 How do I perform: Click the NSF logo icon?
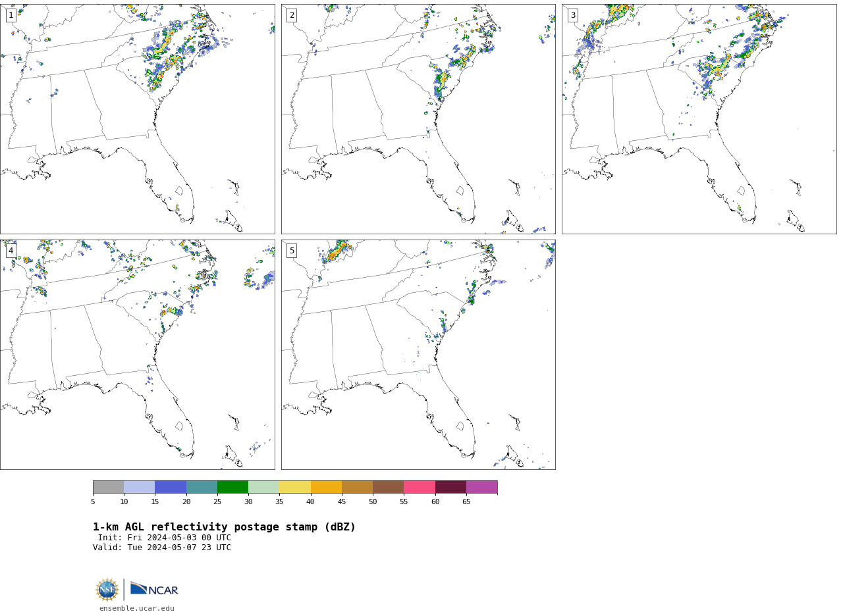107,590
